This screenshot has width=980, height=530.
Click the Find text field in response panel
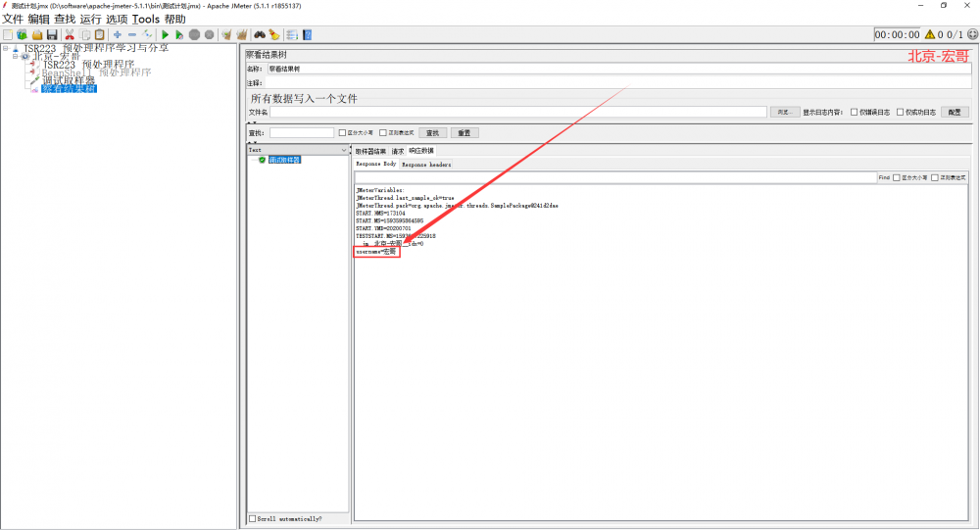(615, 178)
